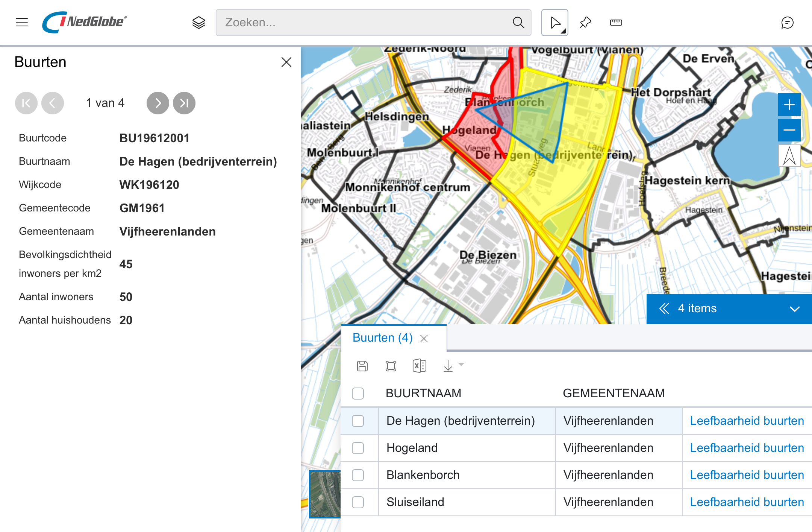Go to next Buurten record
This screenshot has width=812, height=532.
point(158,103)
